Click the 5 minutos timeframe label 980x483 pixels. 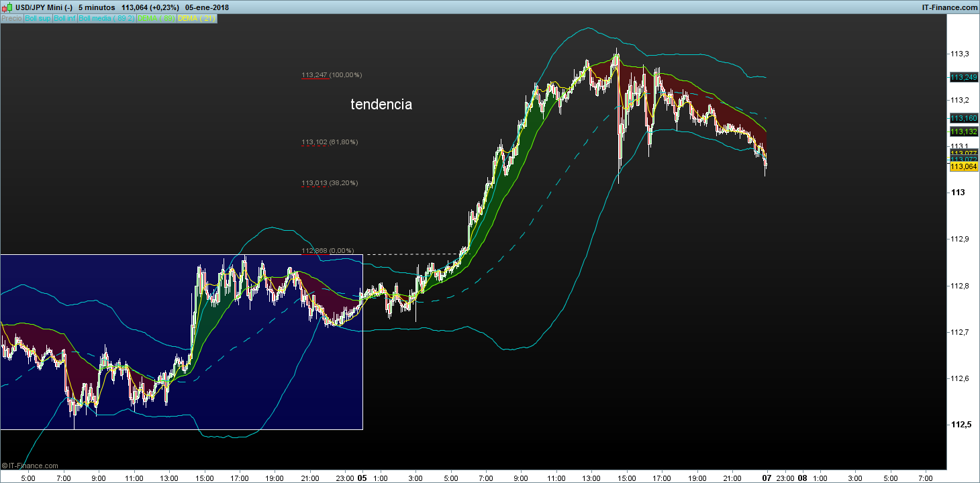(x=97, y=7)
